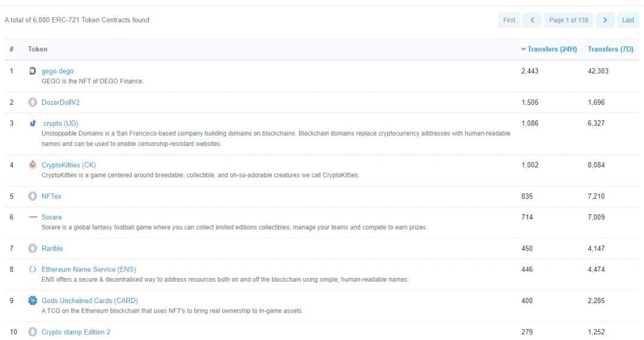Click the Ethereum Name Service logo icon
Viewport: 644px width, 340px height.
tap(32, 269)
